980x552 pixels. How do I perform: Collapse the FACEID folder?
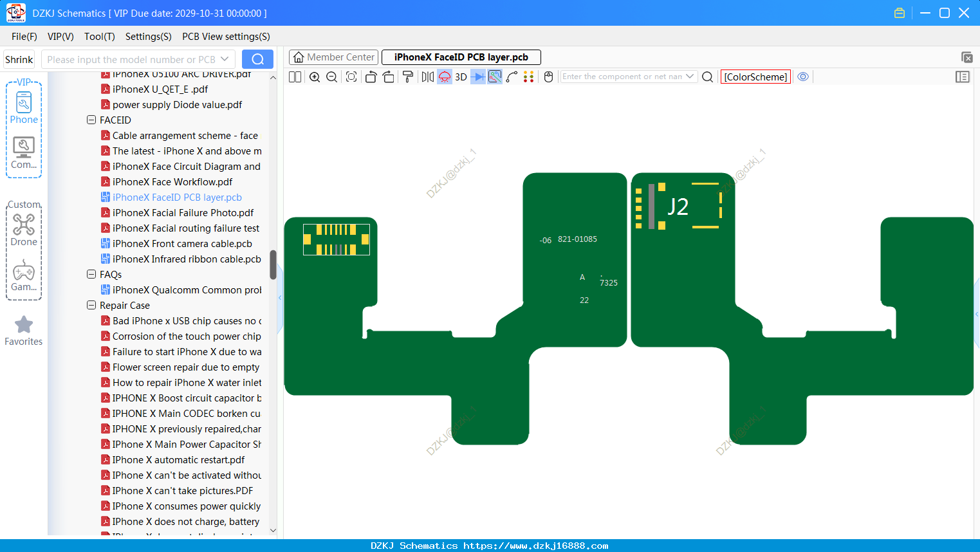pyautogui.click(x=91, y=120)
